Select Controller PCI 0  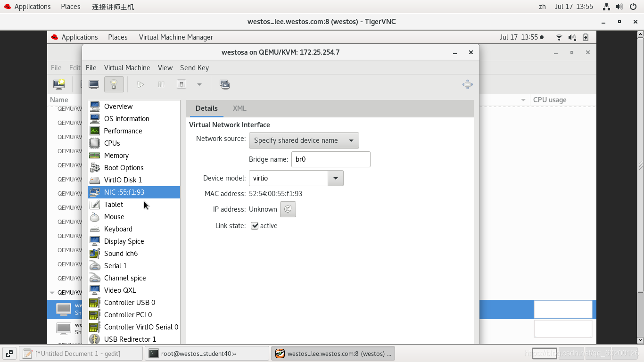pyautogui.click(x=134, y=315)
